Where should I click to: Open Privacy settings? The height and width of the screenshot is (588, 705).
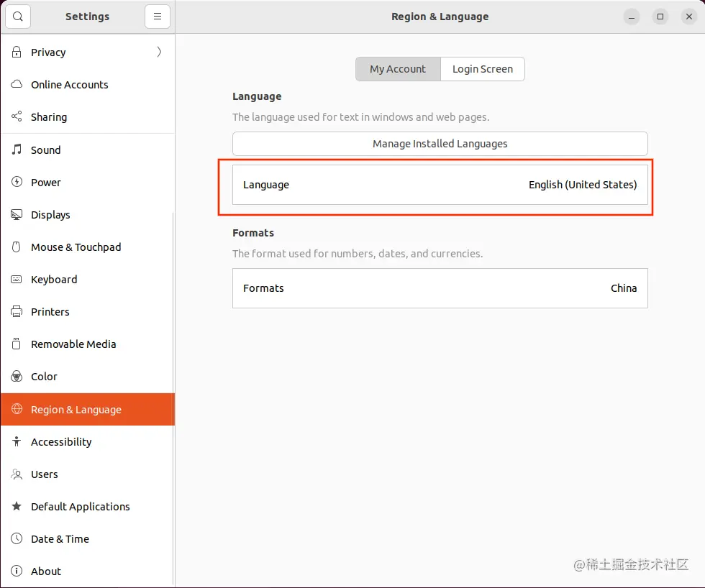pos(88,52)
